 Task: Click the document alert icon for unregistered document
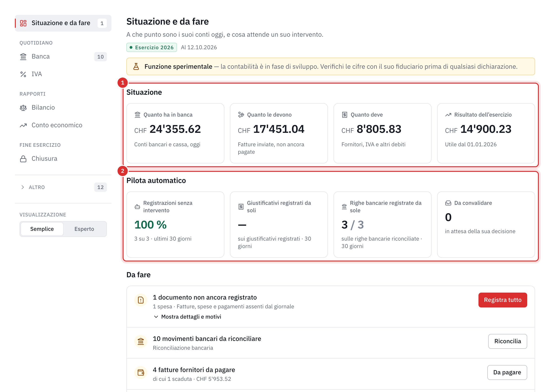(141, 300)
